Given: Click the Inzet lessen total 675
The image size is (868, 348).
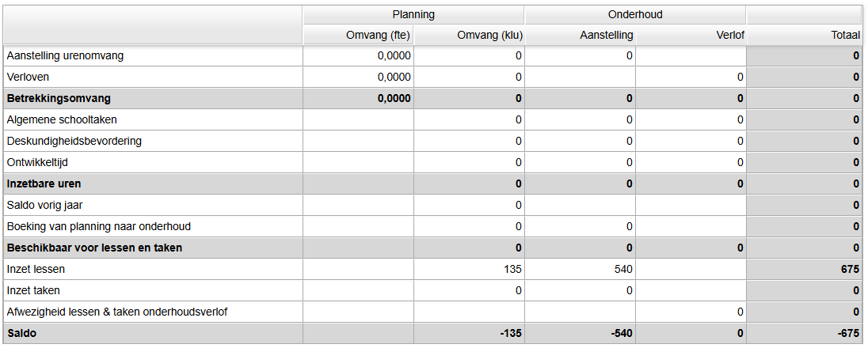Looking at the screenshot, I should pyautogui.click(x=850, y=270).
